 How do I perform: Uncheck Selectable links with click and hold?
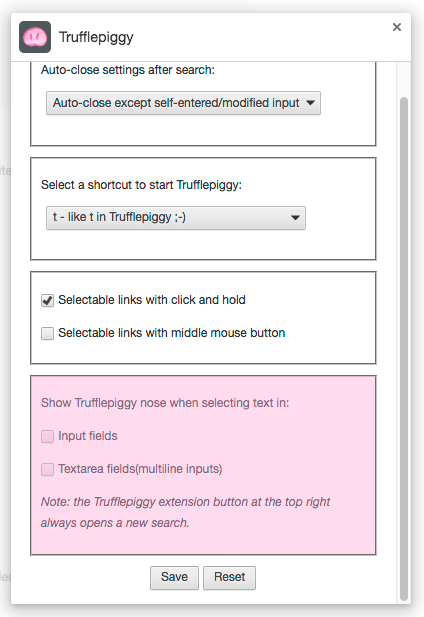[48, 300]
